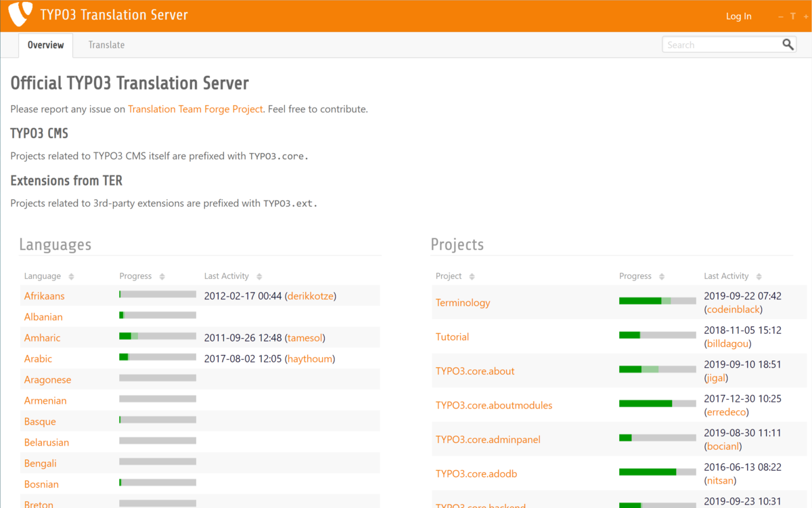View the Belarusian language
This screenshot has height=508, width=812.
coord(47,443)
